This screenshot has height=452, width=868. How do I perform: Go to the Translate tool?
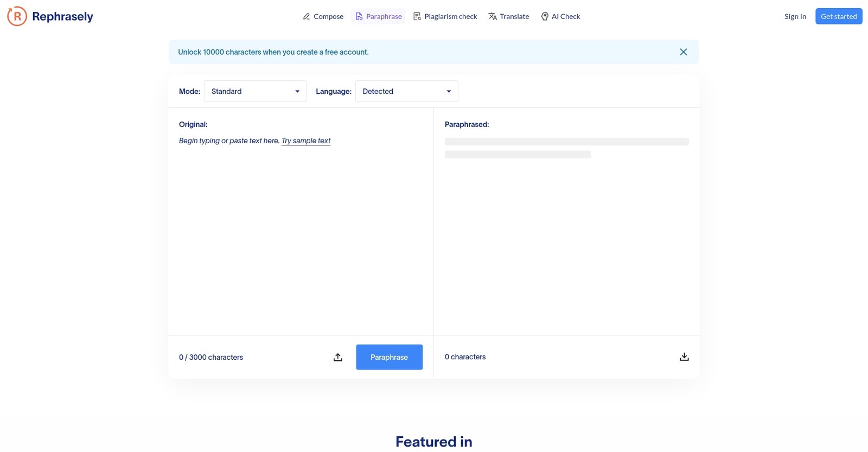pyautogui.click(x=509, y=16)
